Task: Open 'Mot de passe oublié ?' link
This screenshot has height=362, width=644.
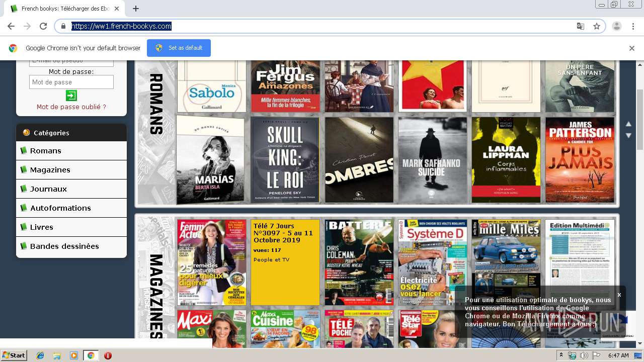Action: point(71,107)
